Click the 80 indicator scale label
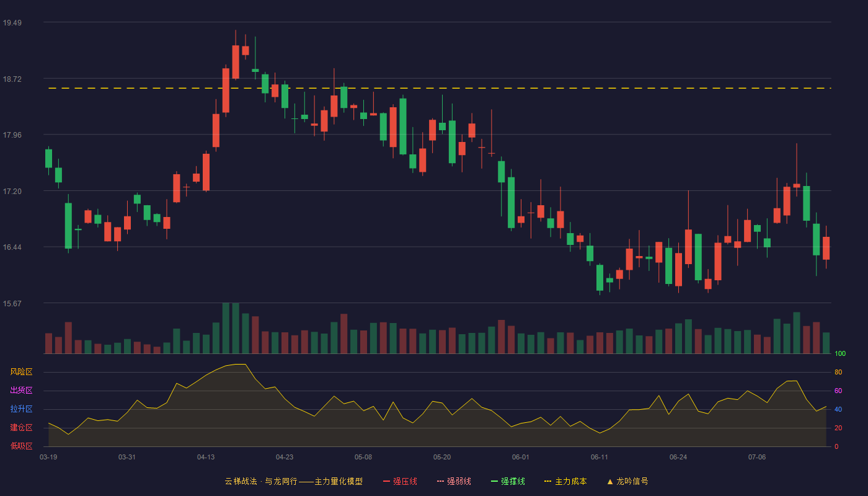868x496 pixels. [838, 372]
